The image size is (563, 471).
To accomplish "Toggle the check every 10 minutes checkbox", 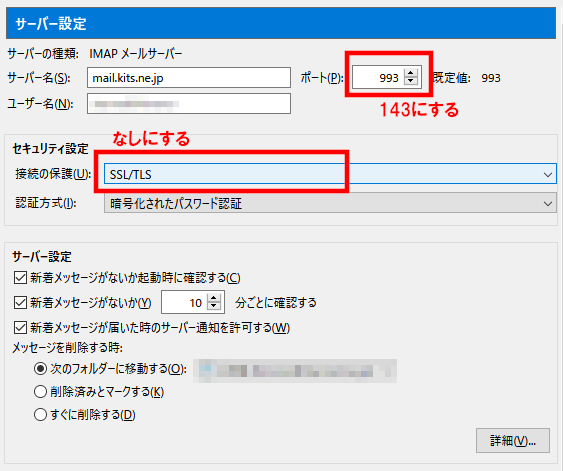I will 20,303.
